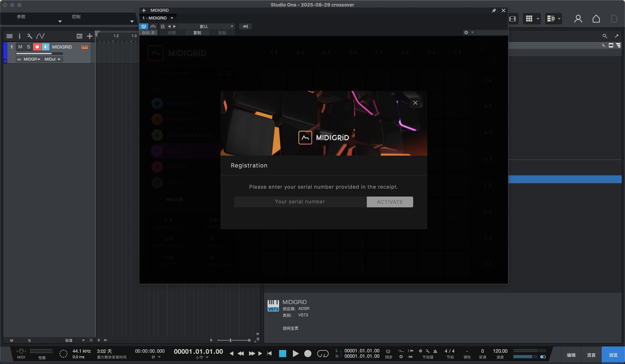
Task: Add a new track with plus icon
Action: coord(90,36)
